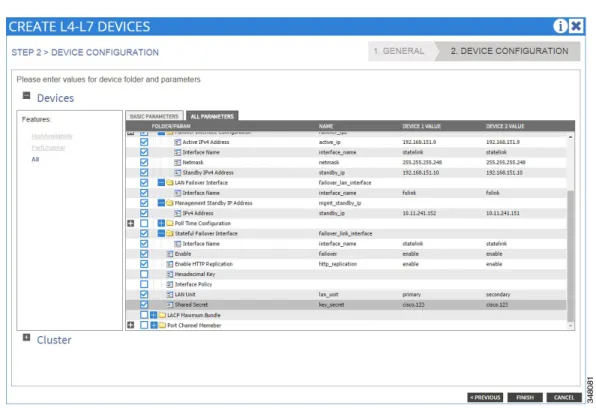This screenshot has height=414, width=596.
Task: Uncheck the Shared Secret checkbox
Action: pos(144,305)
